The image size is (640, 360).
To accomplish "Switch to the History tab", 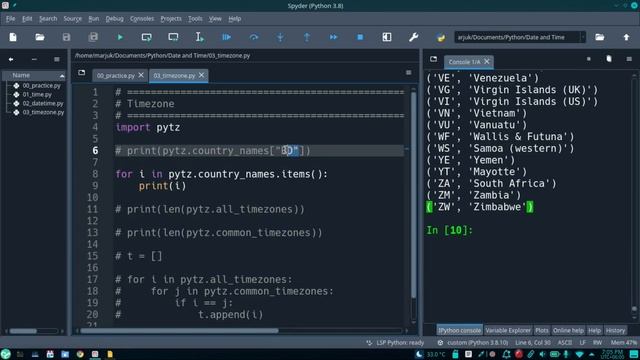I will 615,330.
